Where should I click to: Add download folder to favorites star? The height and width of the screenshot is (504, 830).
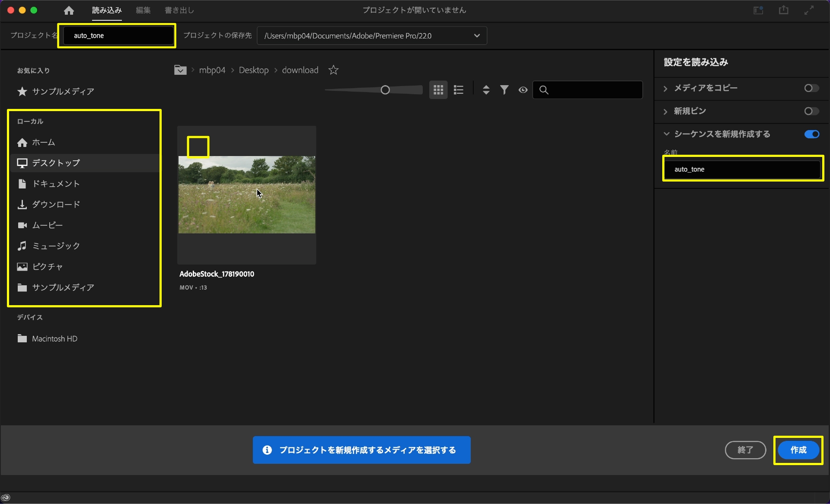[333, 70]
